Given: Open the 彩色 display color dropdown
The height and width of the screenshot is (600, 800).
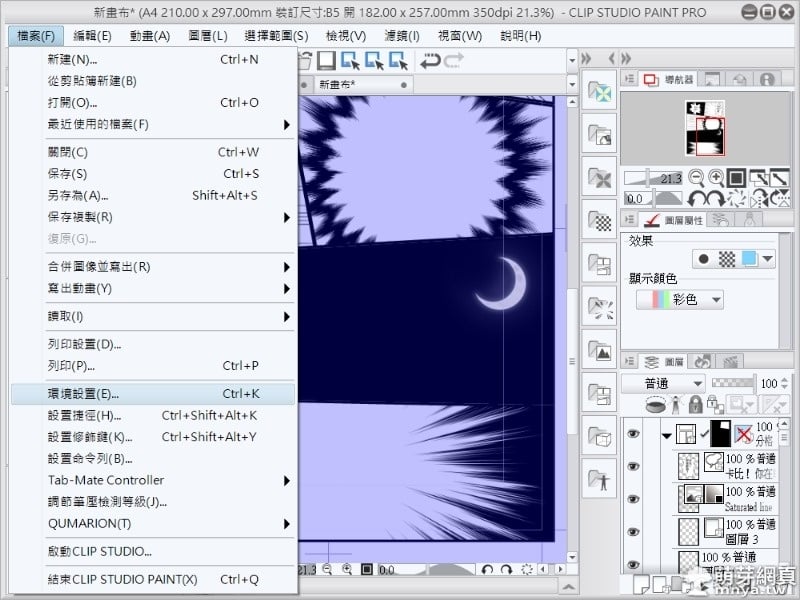Looking at the screenshot, I should (x=680, y=299).
